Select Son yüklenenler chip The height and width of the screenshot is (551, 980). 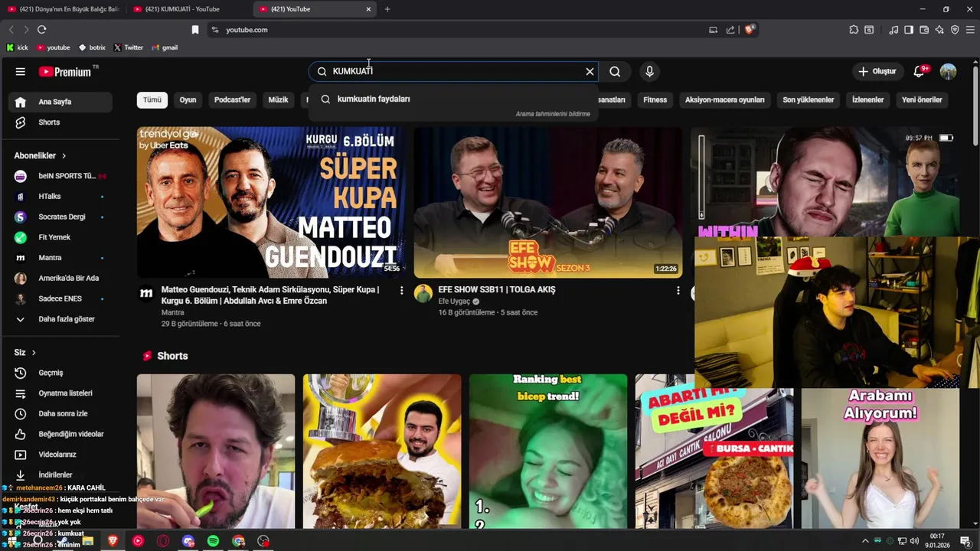(x=808, y=99)
